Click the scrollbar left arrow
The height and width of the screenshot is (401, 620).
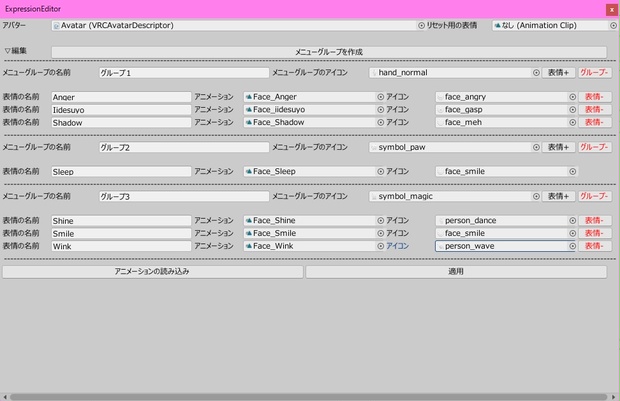tap(5, 397)
